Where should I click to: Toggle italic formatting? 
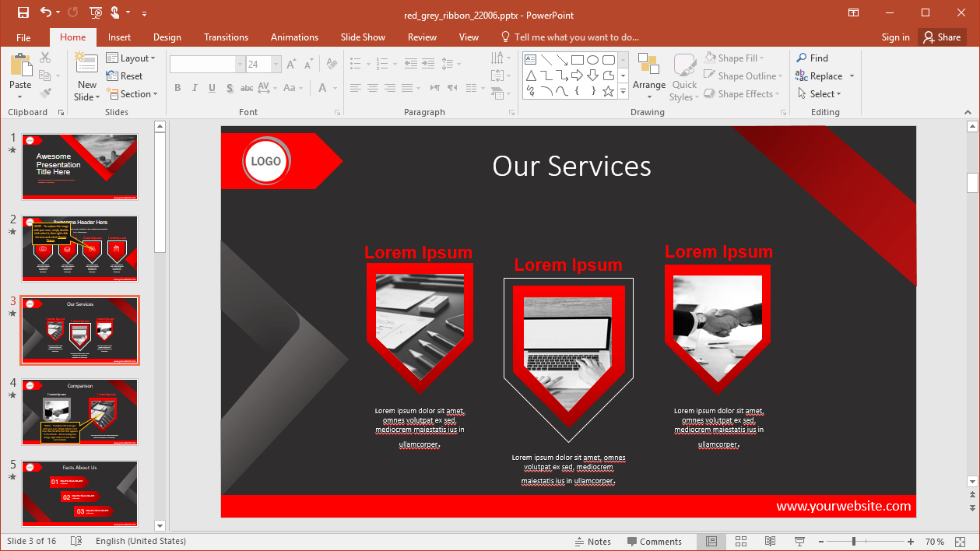pyautogui.click(x=195, y=88)
